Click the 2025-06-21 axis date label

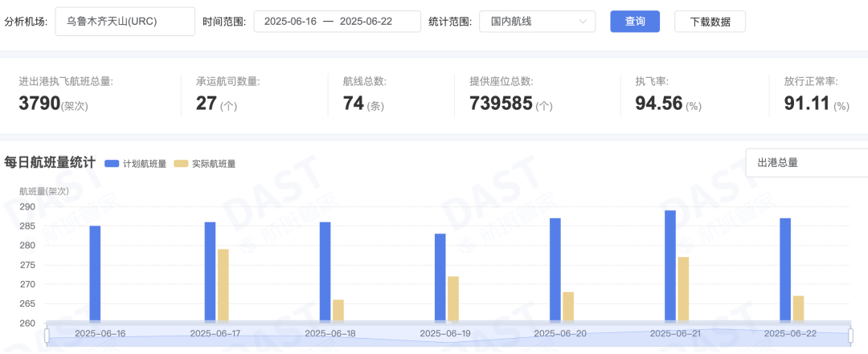(675, 334)
